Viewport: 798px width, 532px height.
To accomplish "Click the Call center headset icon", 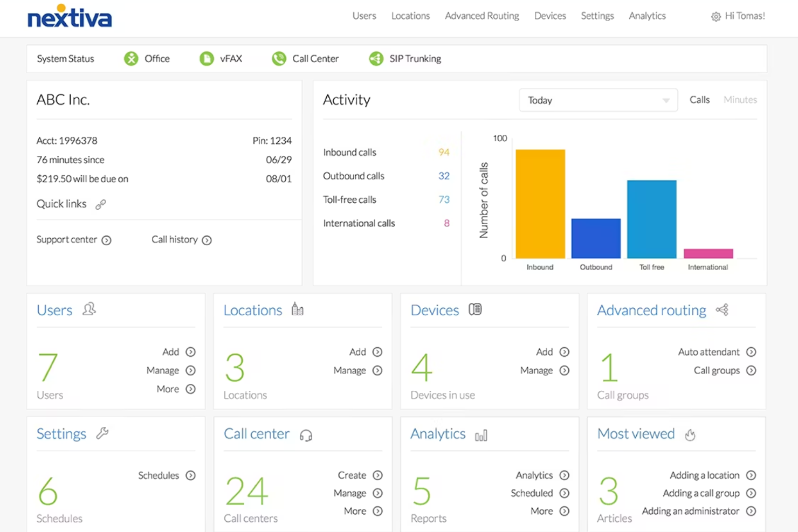I will click(306, 435).
